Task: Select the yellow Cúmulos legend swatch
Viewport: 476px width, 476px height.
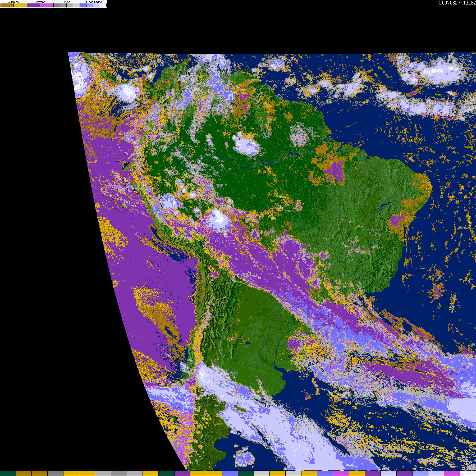Action: tap(20, 6)
